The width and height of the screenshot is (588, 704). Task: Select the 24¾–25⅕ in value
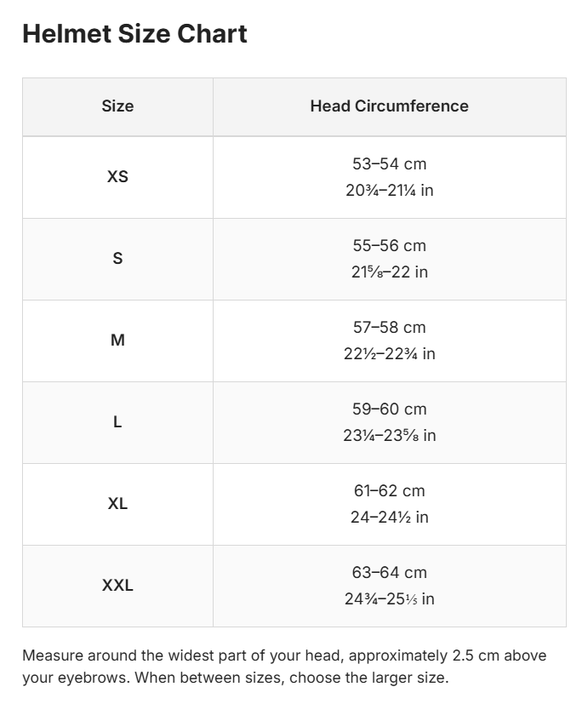click(390, 599)
